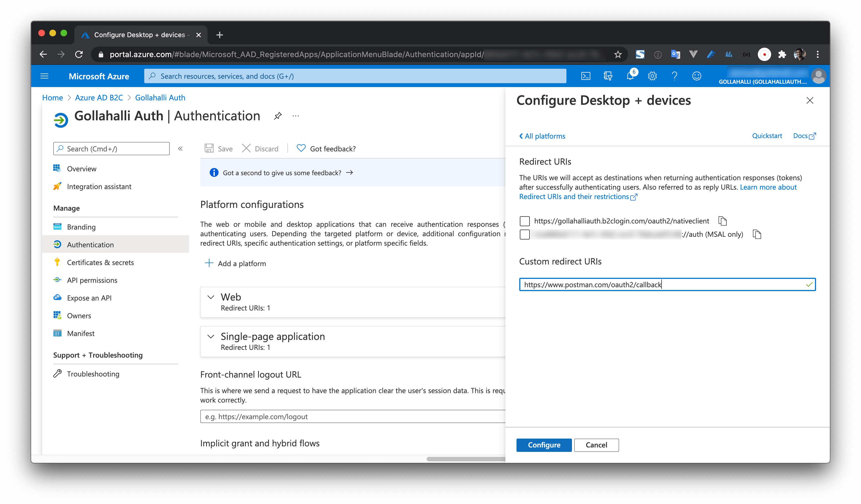861x504 pixels.
Task: Open portal settings gear
Action: (652, 76)
